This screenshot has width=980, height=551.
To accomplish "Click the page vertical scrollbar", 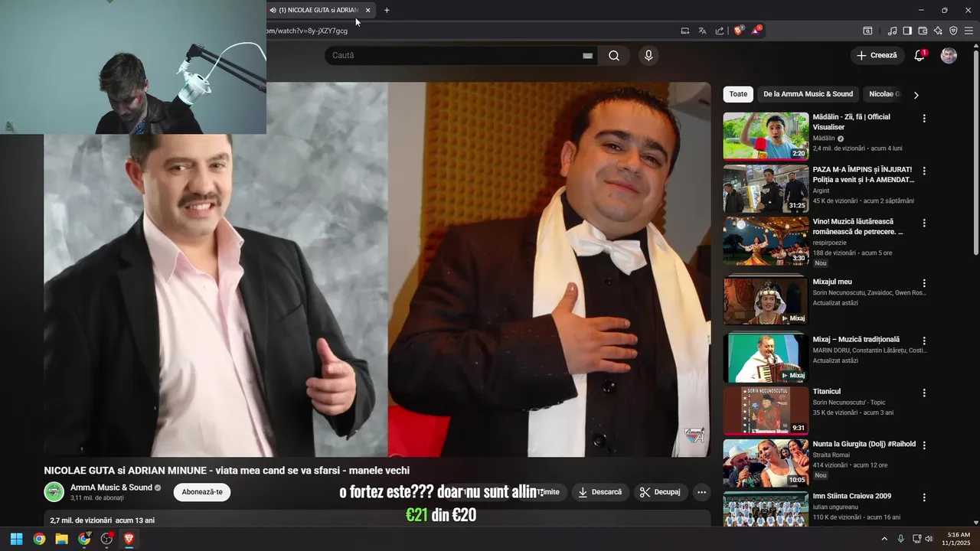I will (x=975, y=153).
